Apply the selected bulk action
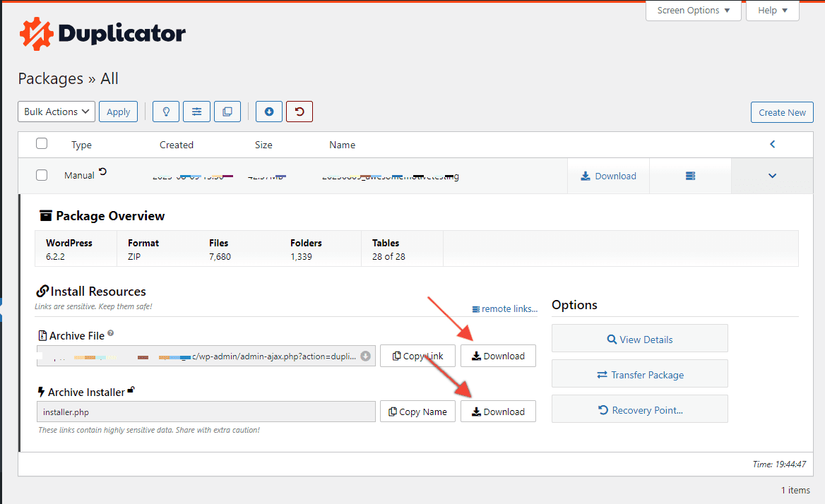The height and width of the screenshot is (504, 825). coord(119,112)
